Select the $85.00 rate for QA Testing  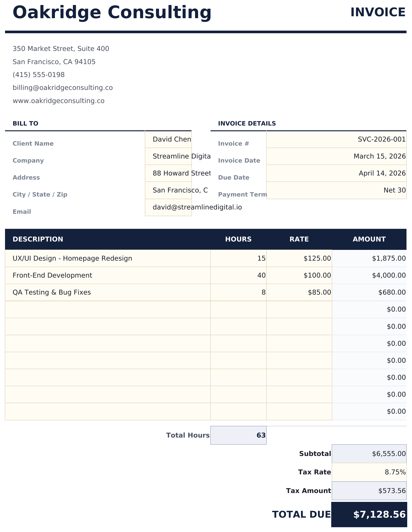(299, 292)
